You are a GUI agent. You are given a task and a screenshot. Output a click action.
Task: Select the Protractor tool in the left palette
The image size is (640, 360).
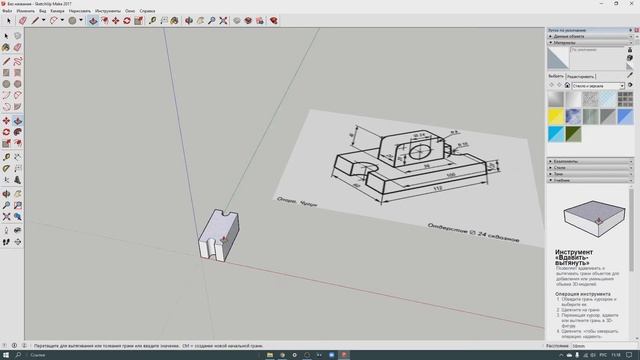pyautogui.click(x=6, y=169)
